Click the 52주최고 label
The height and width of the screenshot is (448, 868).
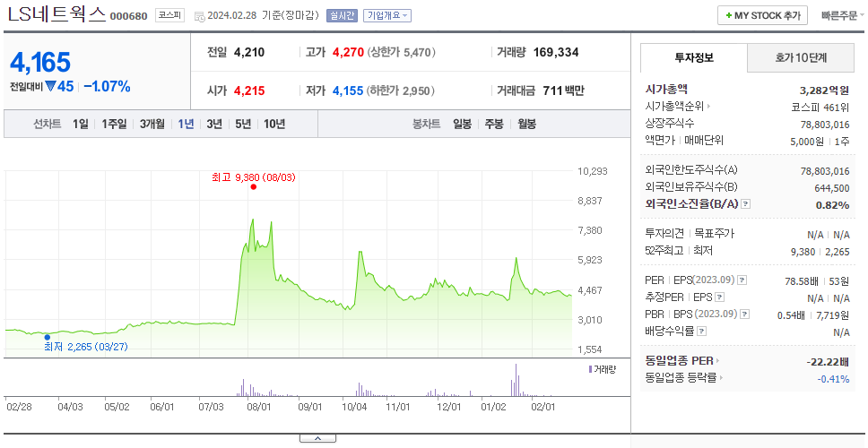click(x=664, y=251)
